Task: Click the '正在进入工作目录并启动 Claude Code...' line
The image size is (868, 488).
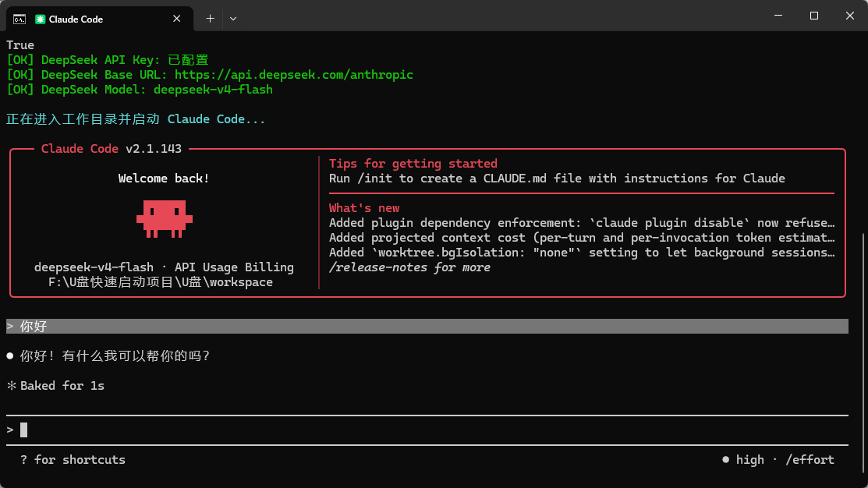Action: 136,119
